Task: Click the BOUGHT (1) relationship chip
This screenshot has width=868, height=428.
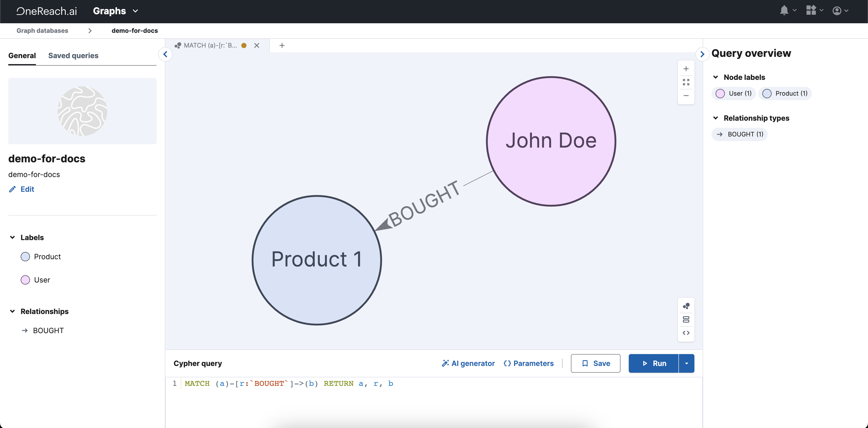Action: tap(739, 134)
